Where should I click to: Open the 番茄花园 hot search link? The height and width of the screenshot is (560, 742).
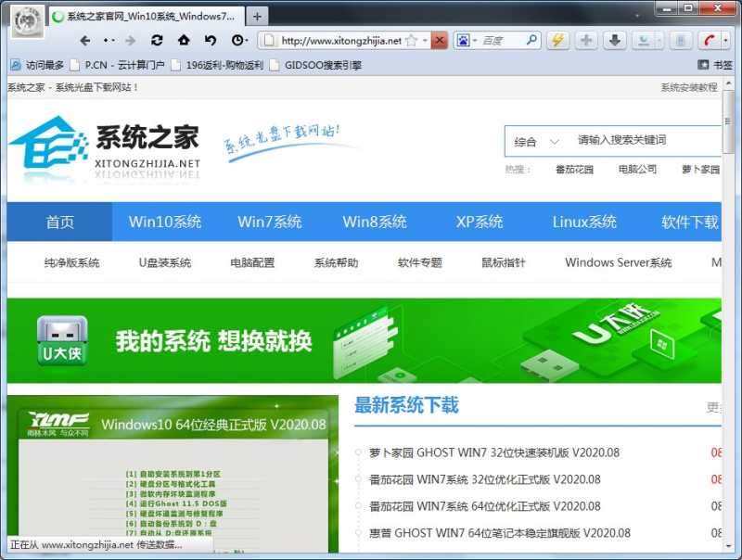coord(575,171)
